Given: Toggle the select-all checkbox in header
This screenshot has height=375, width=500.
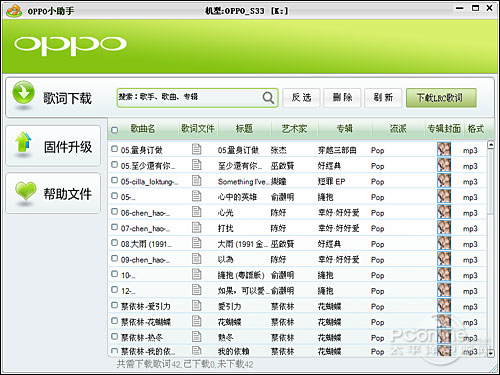Looking at the screenshot, I should [115, 130].
